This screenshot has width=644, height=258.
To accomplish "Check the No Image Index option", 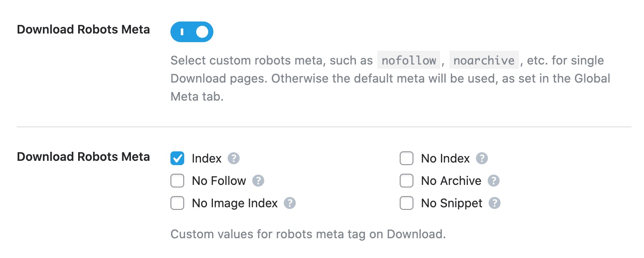I will (177, 203).
